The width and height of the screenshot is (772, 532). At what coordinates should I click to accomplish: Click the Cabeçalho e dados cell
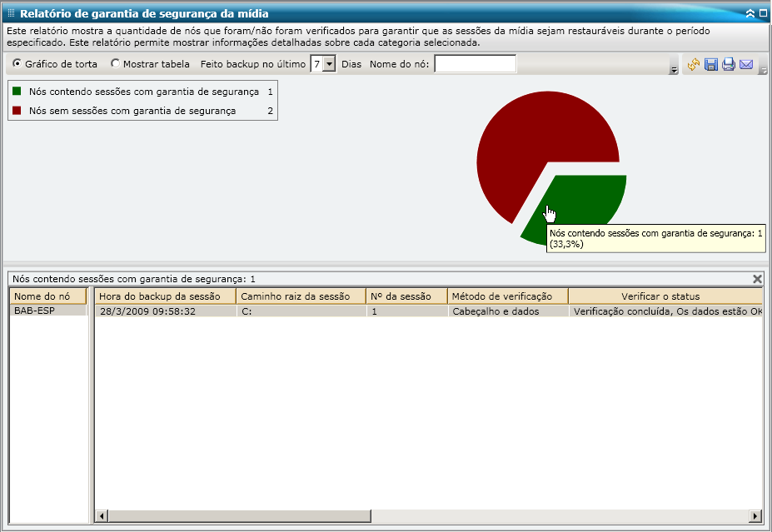click(508, 311)
